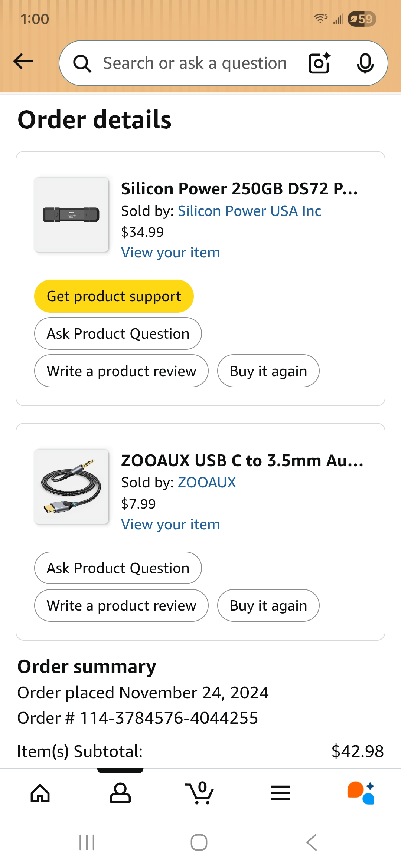Open the ZOOAUX seller link
This screenshot has width=401, height=868.
point(207,483)
